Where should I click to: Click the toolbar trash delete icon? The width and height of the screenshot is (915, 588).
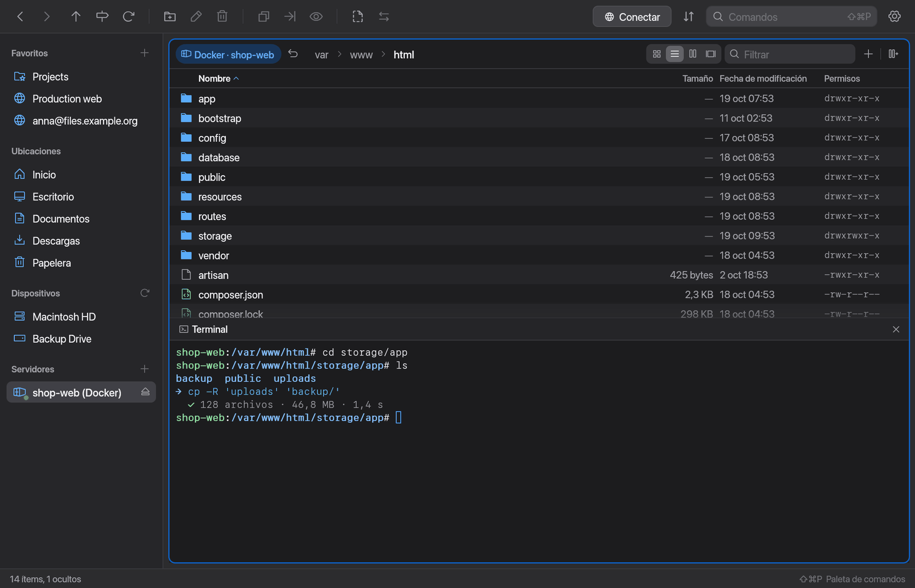[222, 17]
